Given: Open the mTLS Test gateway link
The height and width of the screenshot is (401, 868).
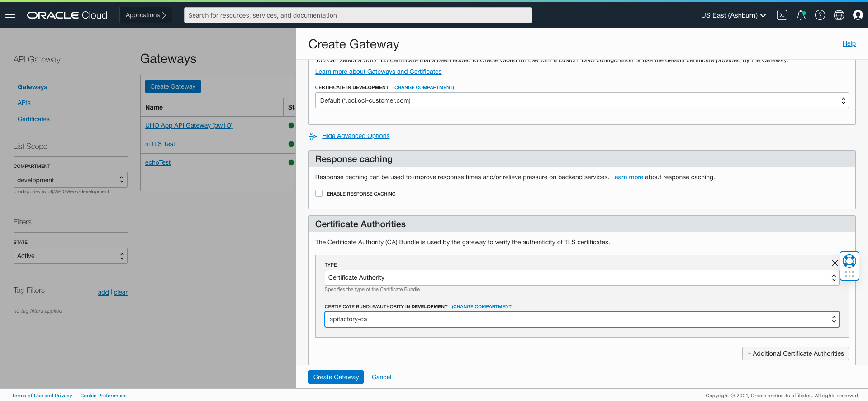Looking at the screenshot, I should [x=160, y=144].
